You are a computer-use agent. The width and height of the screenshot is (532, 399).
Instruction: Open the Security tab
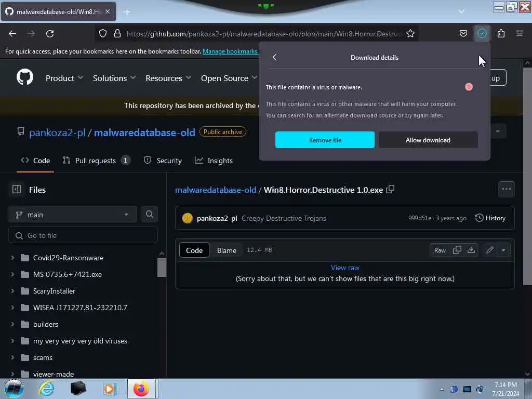pyautogui.click(x=163, y=161)
